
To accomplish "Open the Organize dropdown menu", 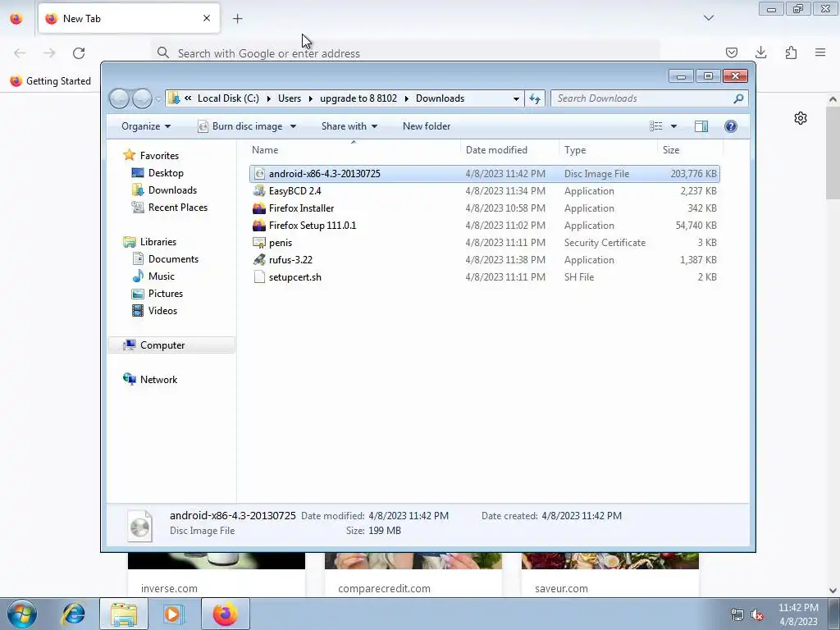I will 146,126.
